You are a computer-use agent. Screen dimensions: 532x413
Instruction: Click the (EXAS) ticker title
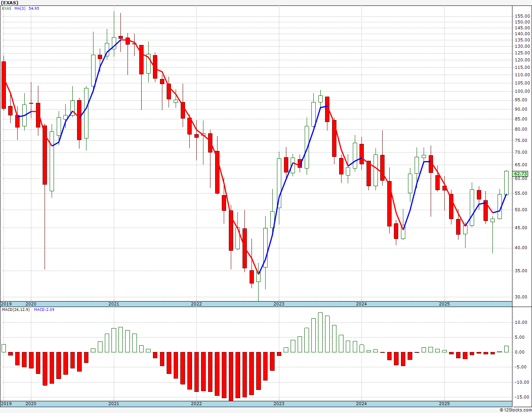click(9, 3)
